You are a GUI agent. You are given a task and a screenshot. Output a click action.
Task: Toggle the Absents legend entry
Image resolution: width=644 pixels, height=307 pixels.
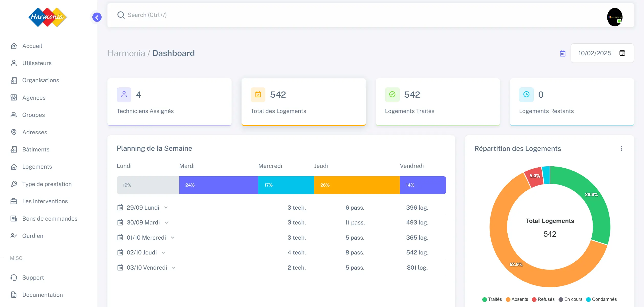tap(517, 299)
